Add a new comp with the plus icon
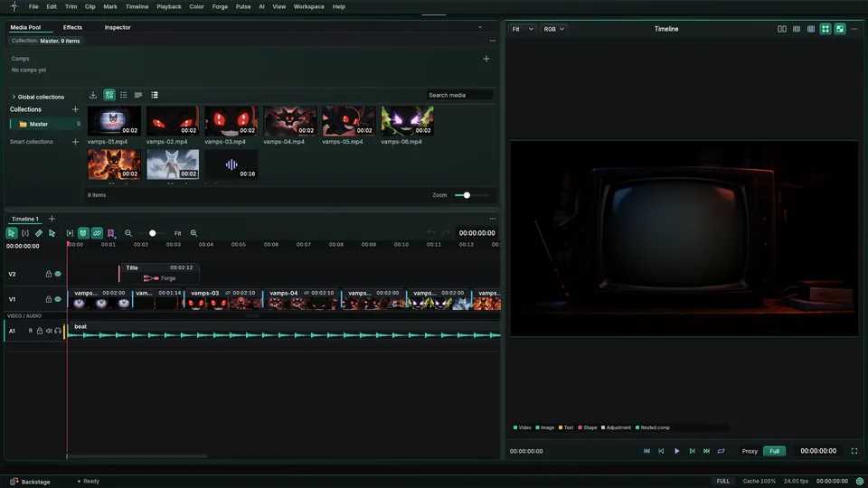 pos(486,59)
